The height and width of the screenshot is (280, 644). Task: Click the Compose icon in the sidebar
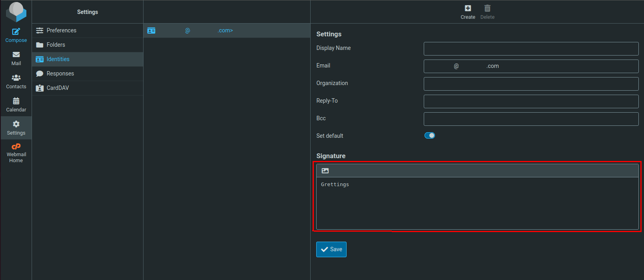[x=16, y=32]
